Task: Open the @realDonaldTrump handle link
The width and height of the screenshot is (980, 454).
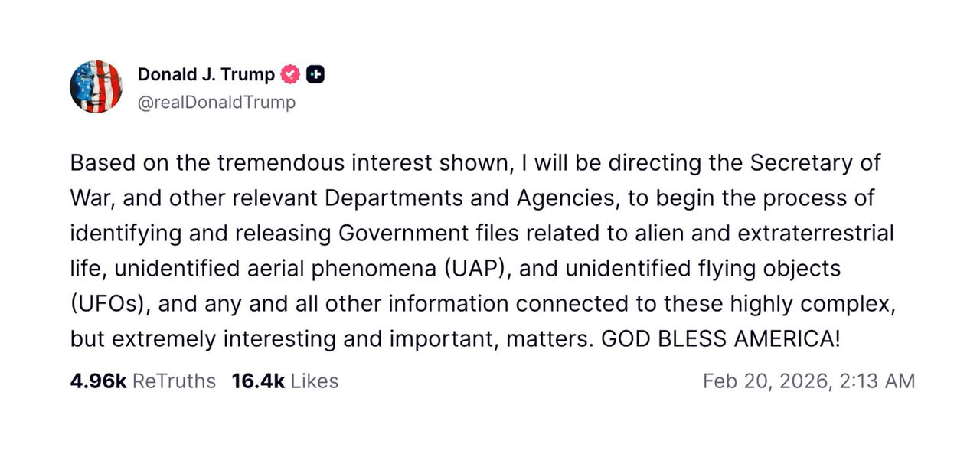Action: (x=216, y=102)
